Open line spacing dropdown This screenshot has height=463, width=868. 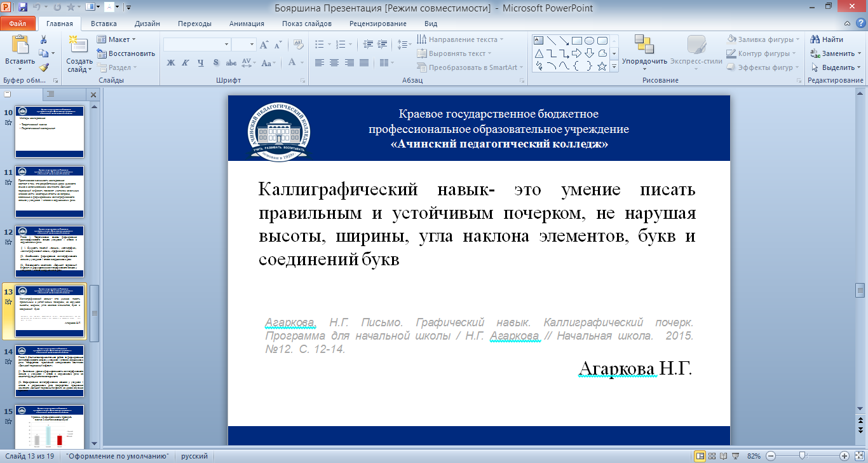404,45
